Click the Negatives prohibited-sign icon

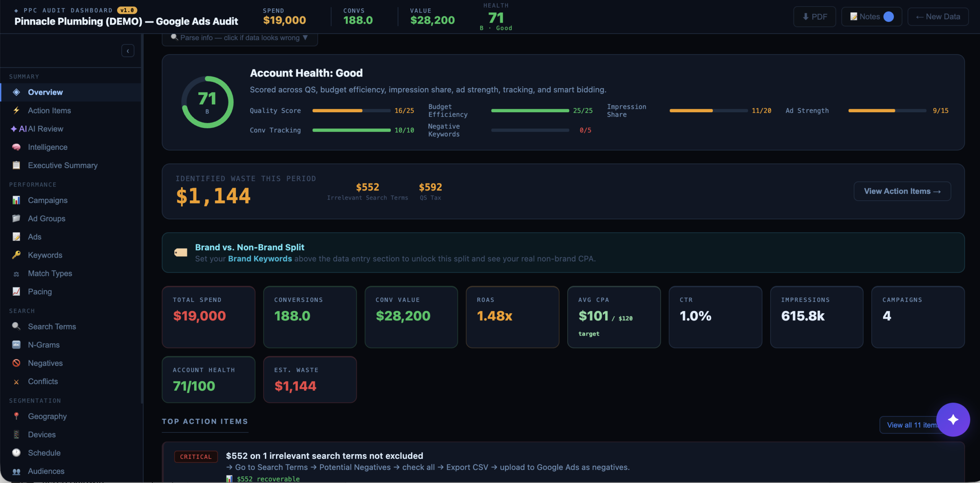pyautogui.click(x=16, y=363)
